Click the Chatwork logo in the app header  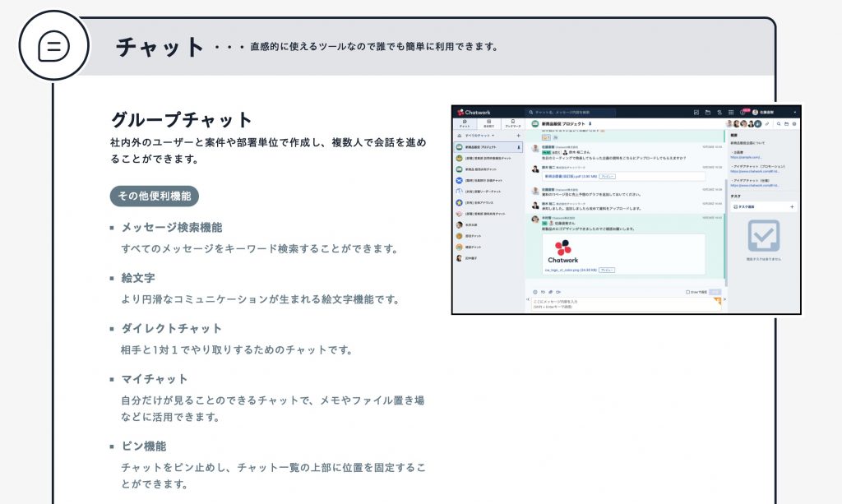click(474, 112)
